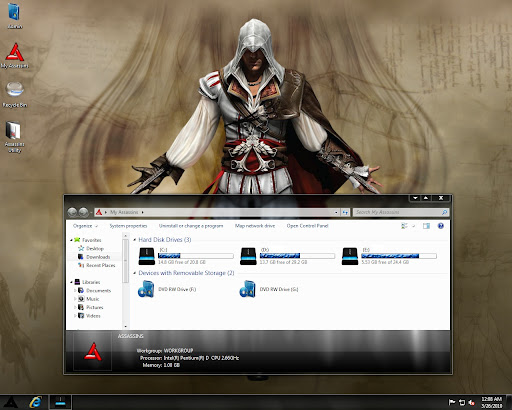Screen dimensions: 512x410
Task: Click Map network drive
Action: (x=255, y=226)
